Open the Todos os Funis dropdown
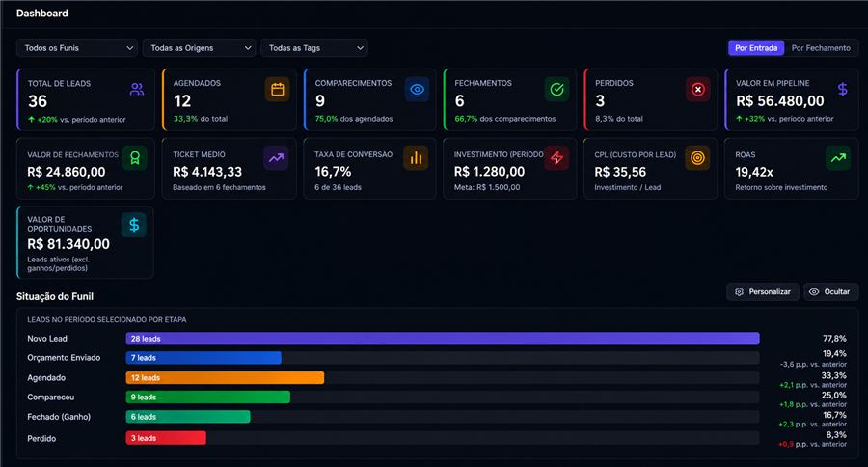Screen dimensions: 868x467 pyautogui.click(x=77, y=48)
